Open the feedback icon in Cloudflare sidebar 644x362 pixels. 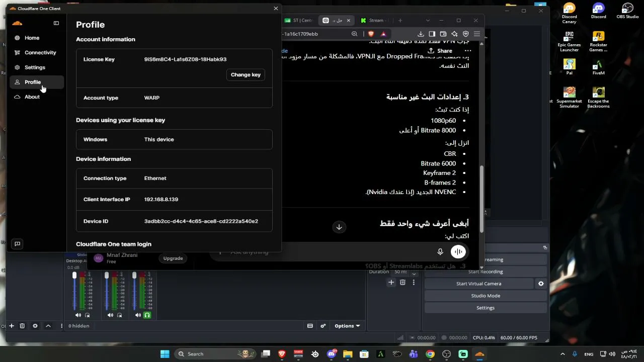pyautogui.click(x=17, y=244)
